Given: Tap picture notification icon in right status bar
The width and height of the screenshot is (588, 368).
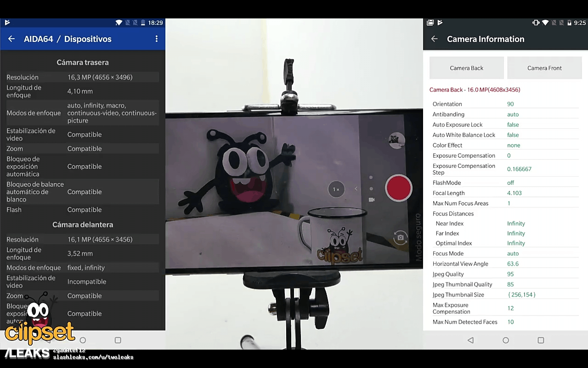Looking at the screenshot, I should (x=430, y=23).
